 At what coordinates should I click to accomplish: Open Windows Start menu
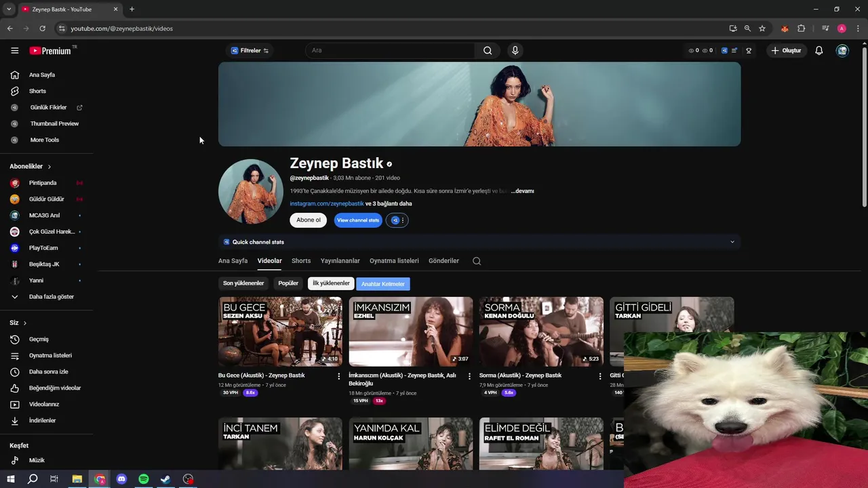click(x=11, y=479)
